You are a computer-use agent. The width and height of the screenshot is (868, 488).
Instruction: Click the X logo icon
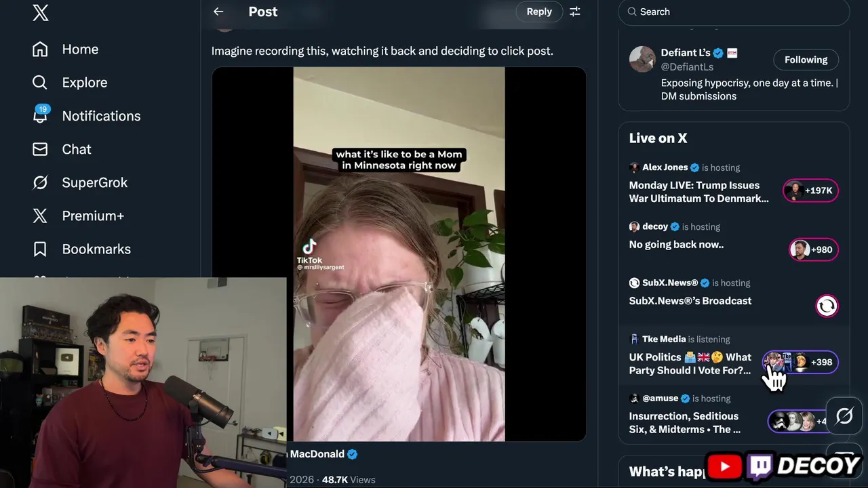pos(41,12)
